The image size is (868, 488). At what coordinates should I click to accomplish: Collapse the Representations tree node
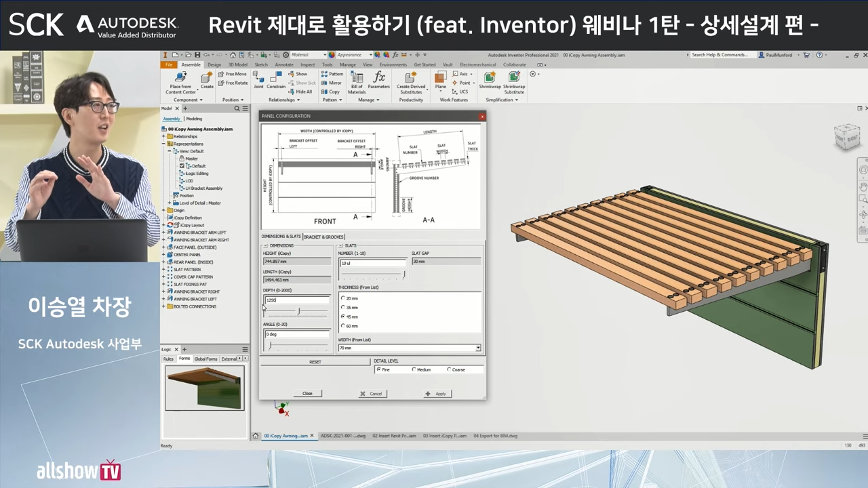(x=163, y=144)
